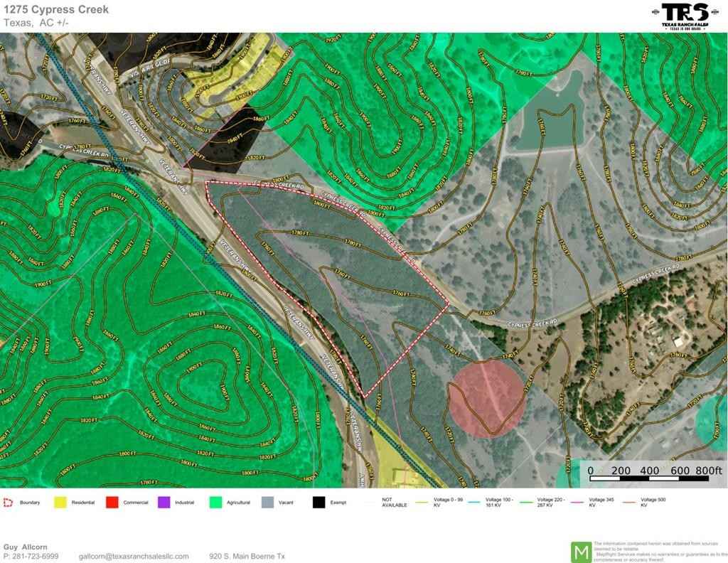
Task: Open the gallcorn@texasranchsalesllc.com email link
Action: 134,557
